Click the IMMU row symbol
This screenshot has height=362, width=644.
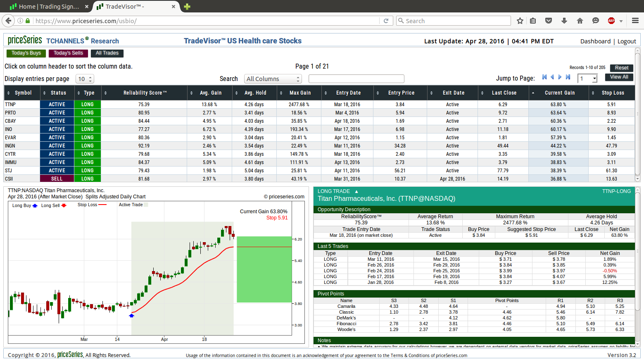11,162
